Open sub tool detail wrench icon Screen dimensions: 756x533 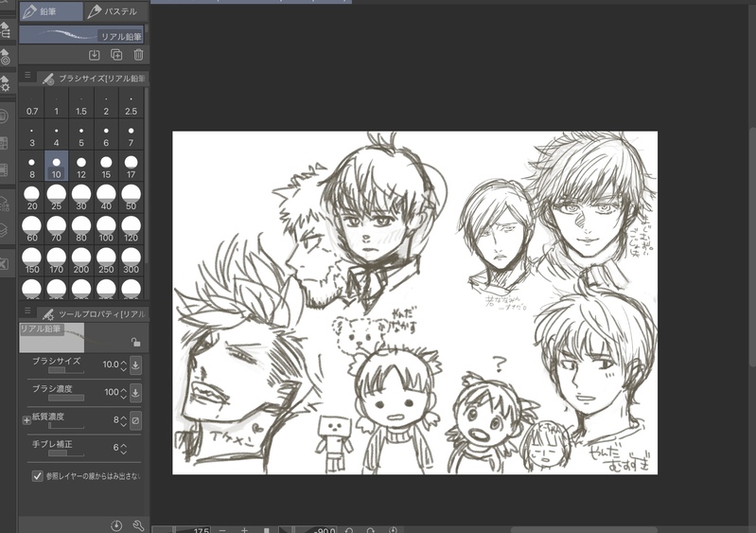tap(138, 525)
